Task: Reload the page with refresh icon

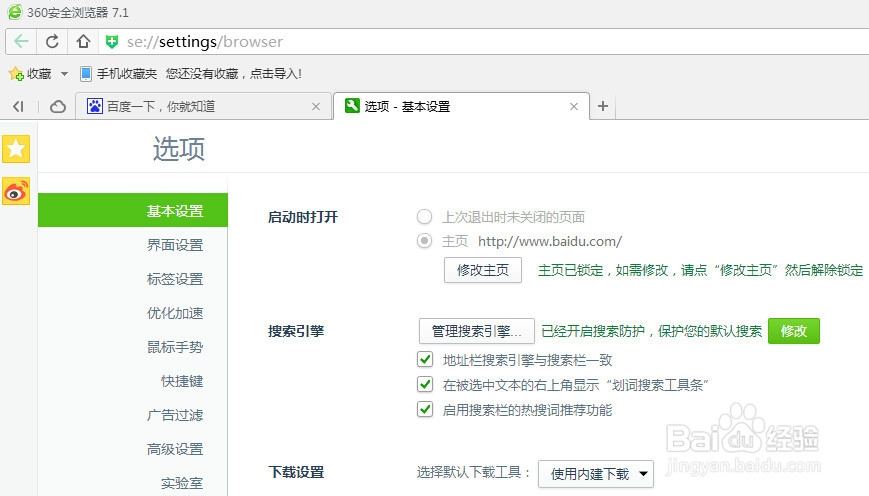Action: tap(52, 42)
